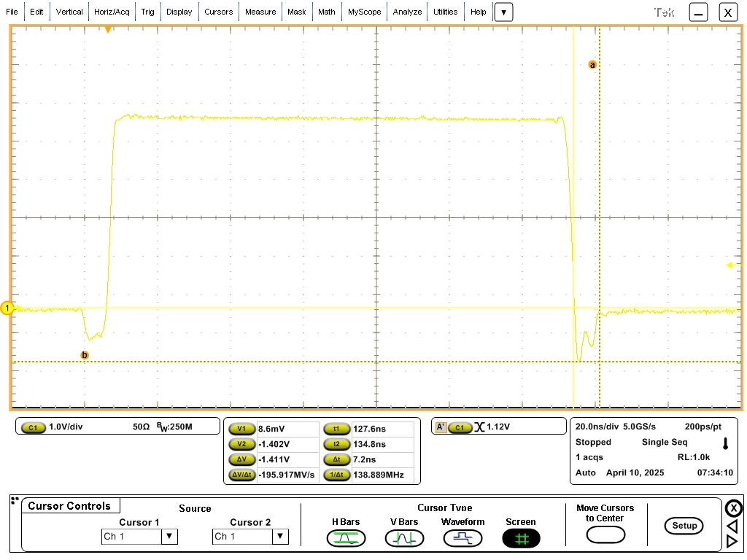The width and height of the screenshot is (747, 560).
Task: Click the orange trigger position marker at top
Action: 108,29
